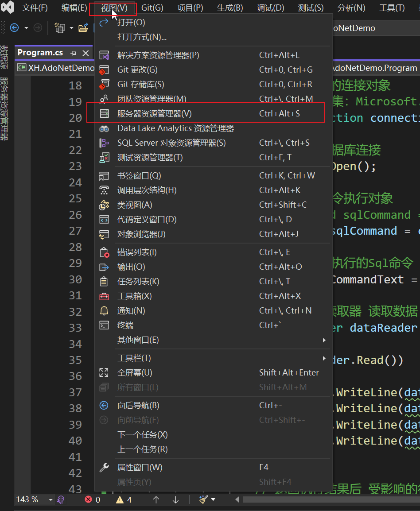420x511 pixels.
Task: Click the new project icon in the toolbar
Action: 60,27
